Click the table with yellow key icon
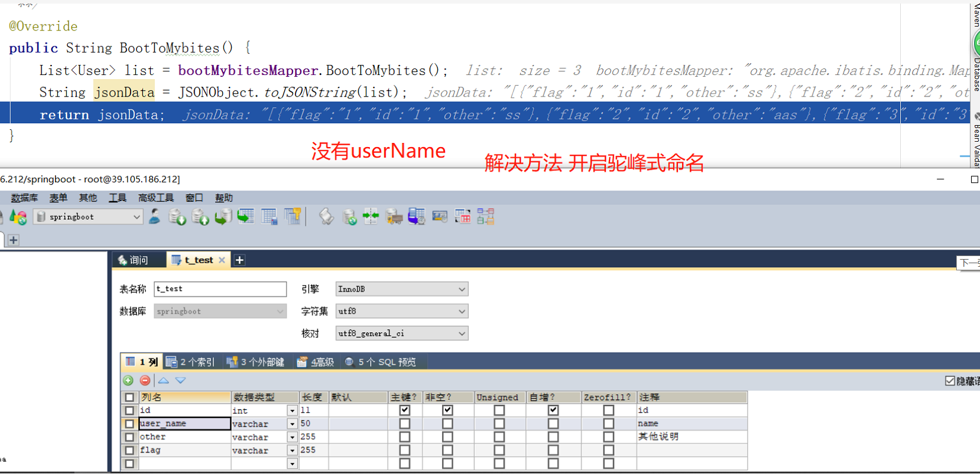Viewport: 980px width, 474px height. (x=292, y=217)
